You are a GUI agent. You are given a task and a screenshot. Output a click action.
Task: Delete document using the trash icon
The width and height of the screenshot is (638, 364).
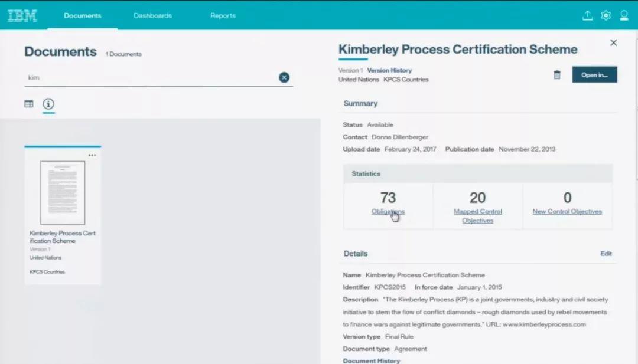(557, 75)
